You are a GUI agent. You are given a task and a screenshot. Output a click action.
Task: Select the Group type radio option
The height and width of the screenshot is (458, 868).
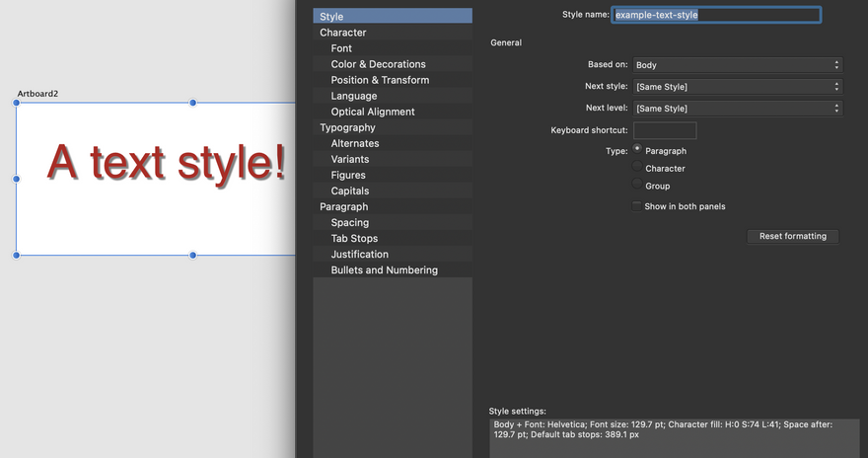(637, 186)
